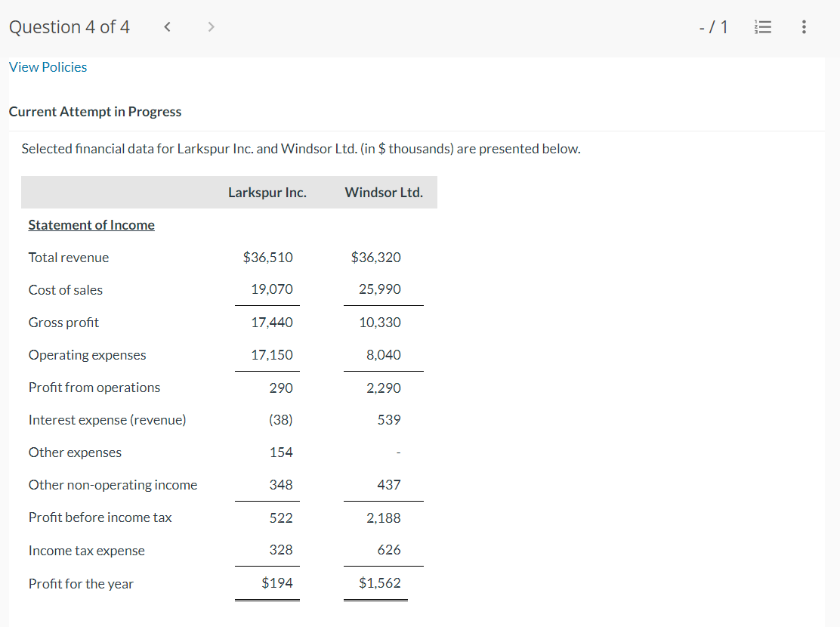
Task: Select Larkspur's $36,510 revenue value
Action: click(x=267, y=257)
